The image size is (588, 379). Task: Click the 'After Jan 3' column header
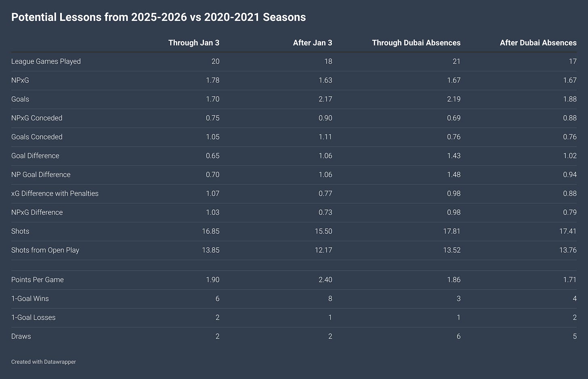[x=313, y=43]
